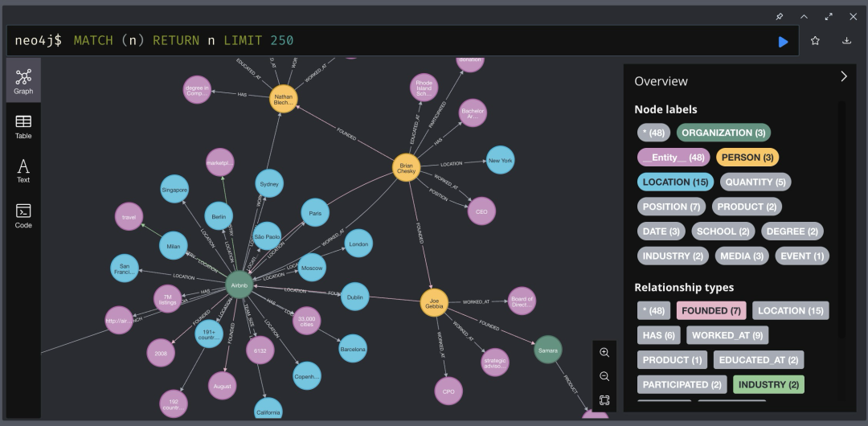Run the Cypher query with play icon
Viewport: 868px width, 426px height.
783,42
